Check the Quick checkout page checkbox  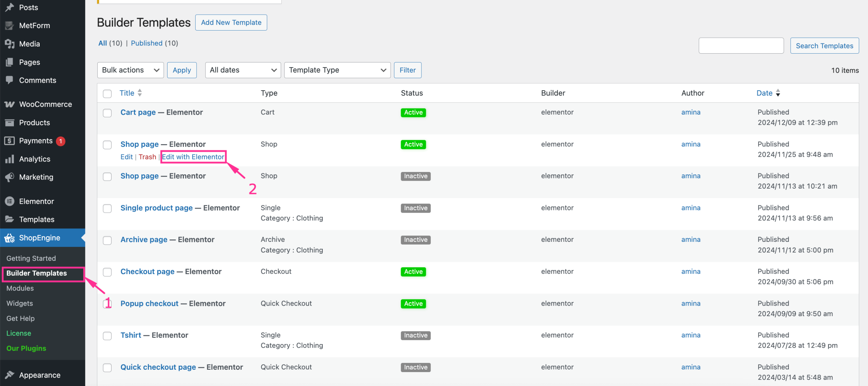click(107, 368)
